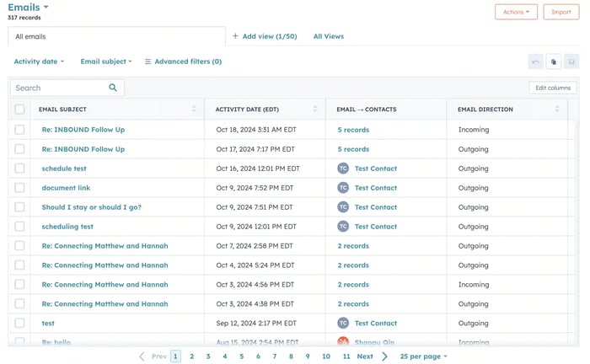590x364 pixels.
Task: Select checkbox for 'Should I stay or should I go?'
Action: tap(19, 207)
